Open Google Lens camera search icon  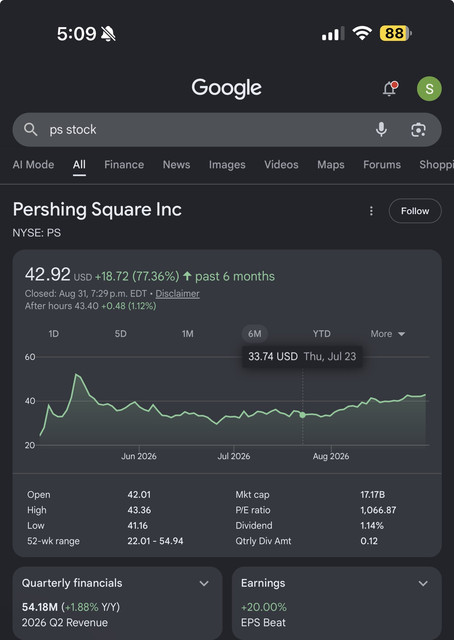tap(418, 130)
